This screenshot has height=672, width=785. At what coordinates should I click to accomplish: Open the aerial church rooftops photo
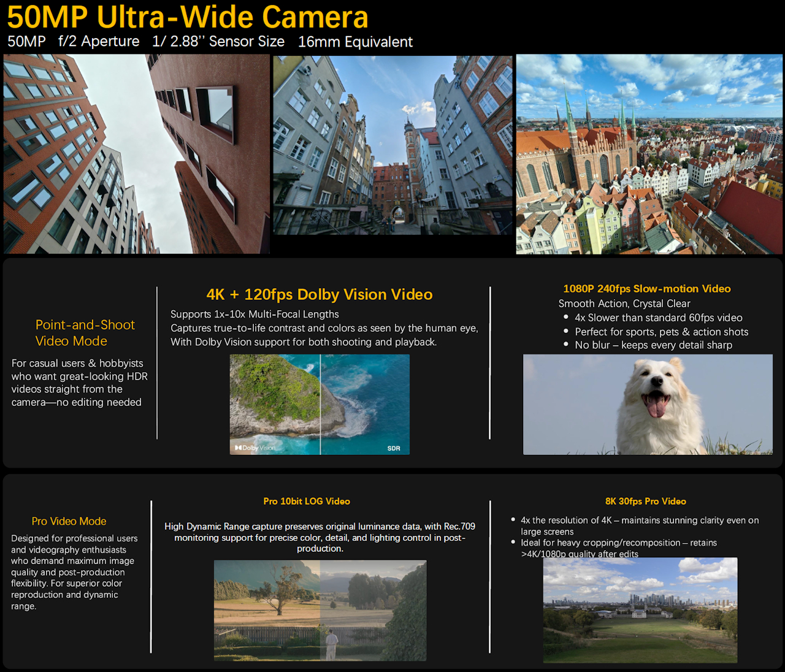(649, 154)
